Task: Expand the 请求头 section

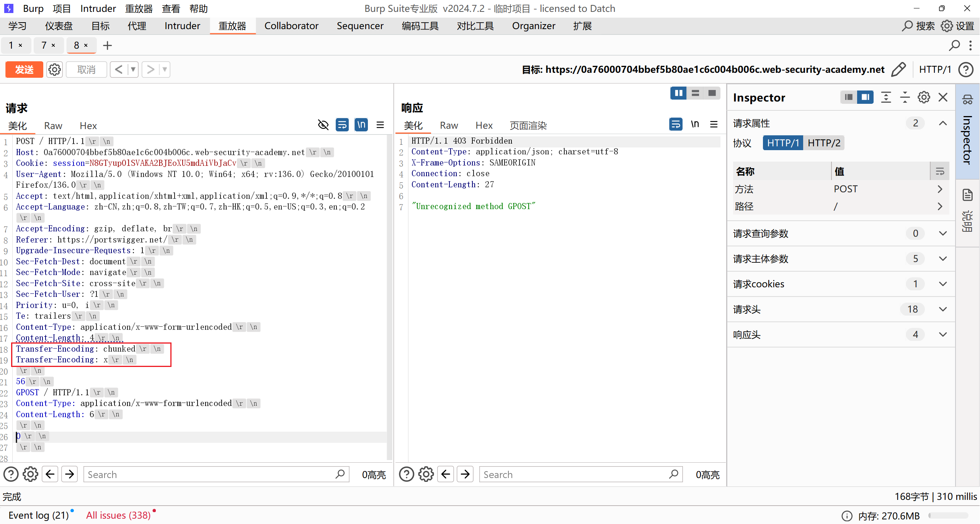Action: click(942, 309)
